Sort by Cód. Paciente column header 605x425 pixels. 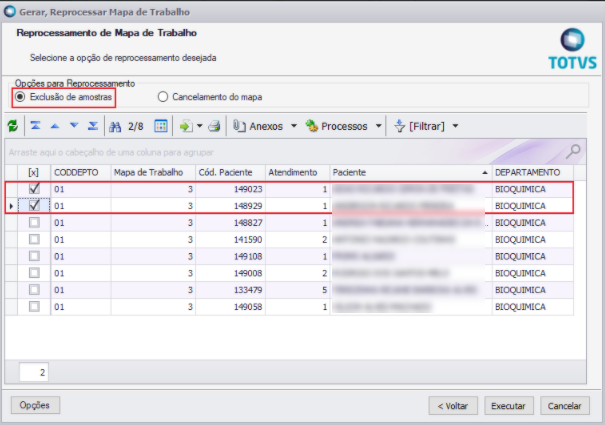tap(230, 173)
